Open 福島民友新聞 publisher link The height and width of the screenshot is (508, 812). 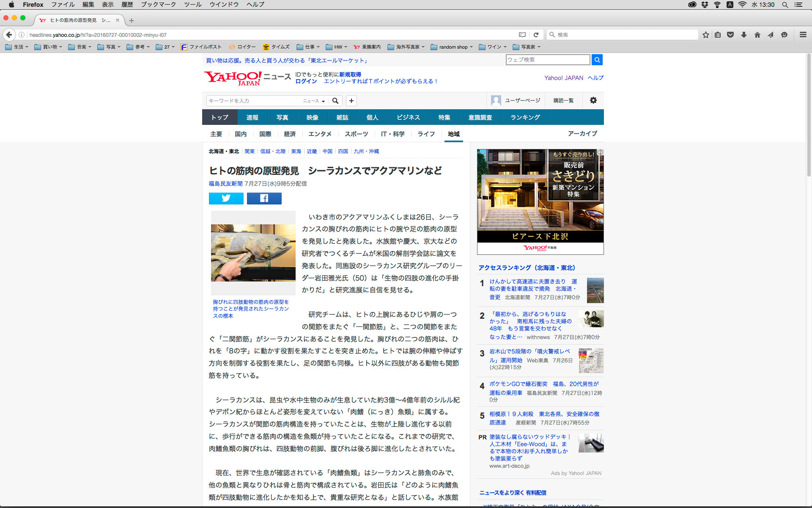[x=225, y=184]
